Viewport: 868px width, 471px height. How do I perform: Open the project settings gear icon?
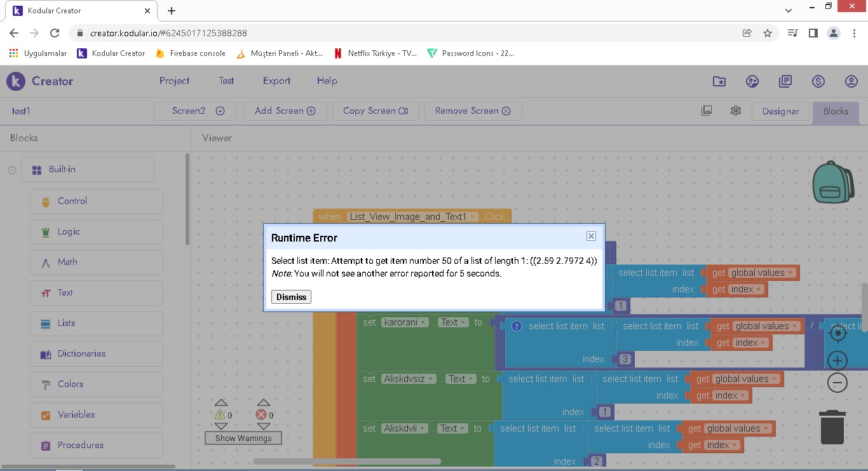tap(736, 111)
